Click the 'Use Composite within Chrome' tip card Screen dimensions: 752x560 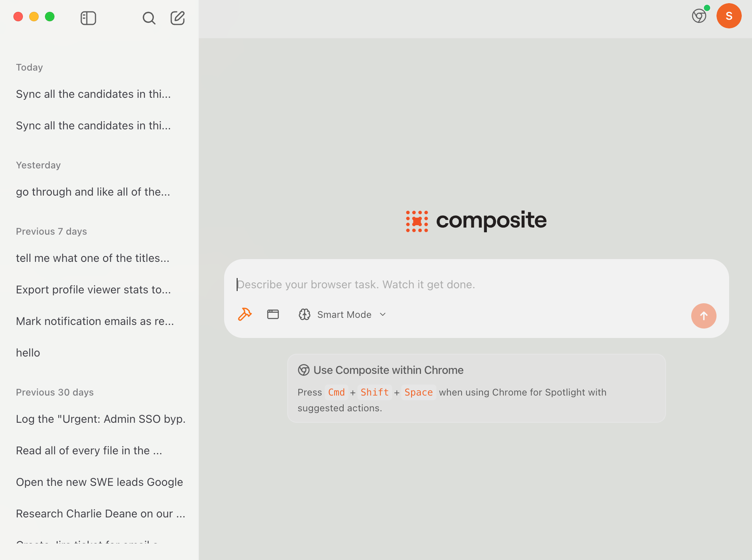point(477,388)
